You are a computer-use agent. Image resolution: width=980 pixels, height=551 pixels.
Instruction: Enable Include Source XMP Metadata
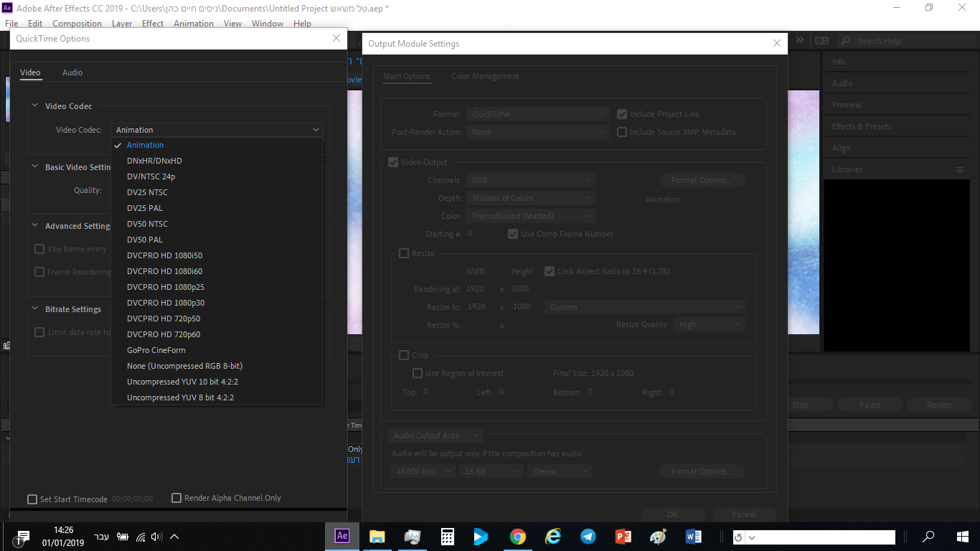[621, 132]
